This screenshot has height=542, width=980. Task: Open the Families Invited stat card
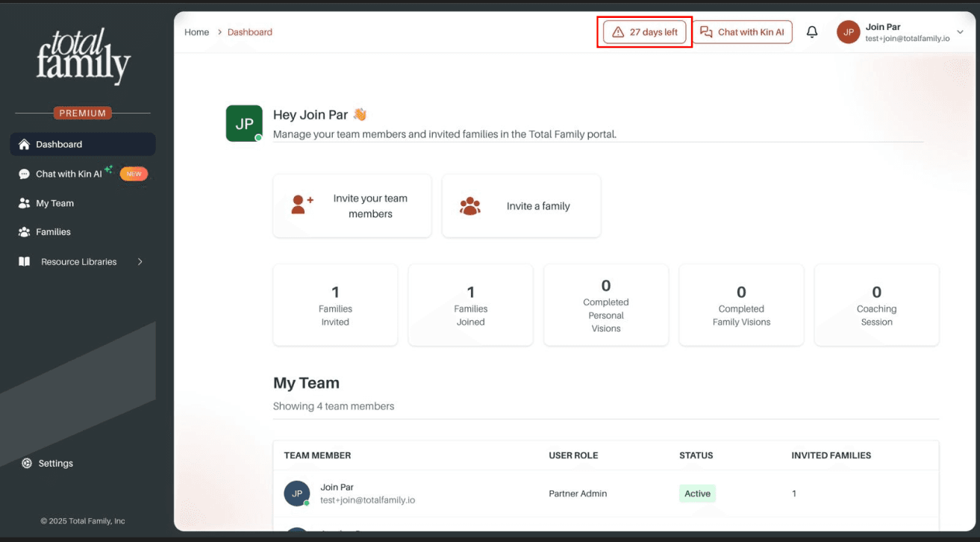tap(335, 305)
